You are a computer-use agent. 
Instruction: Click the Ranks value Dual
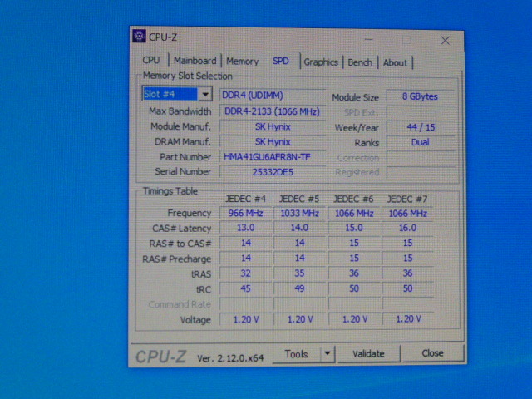click(x=421, y=142)
